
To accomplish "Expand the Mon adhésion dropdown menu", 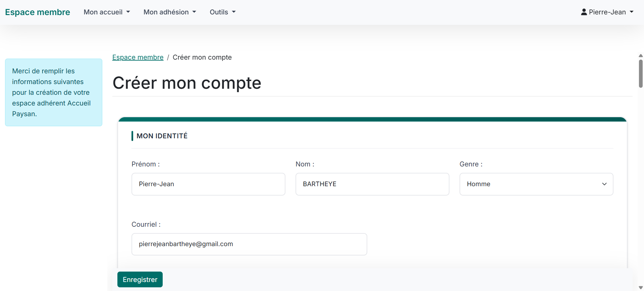I will point(170,12).
